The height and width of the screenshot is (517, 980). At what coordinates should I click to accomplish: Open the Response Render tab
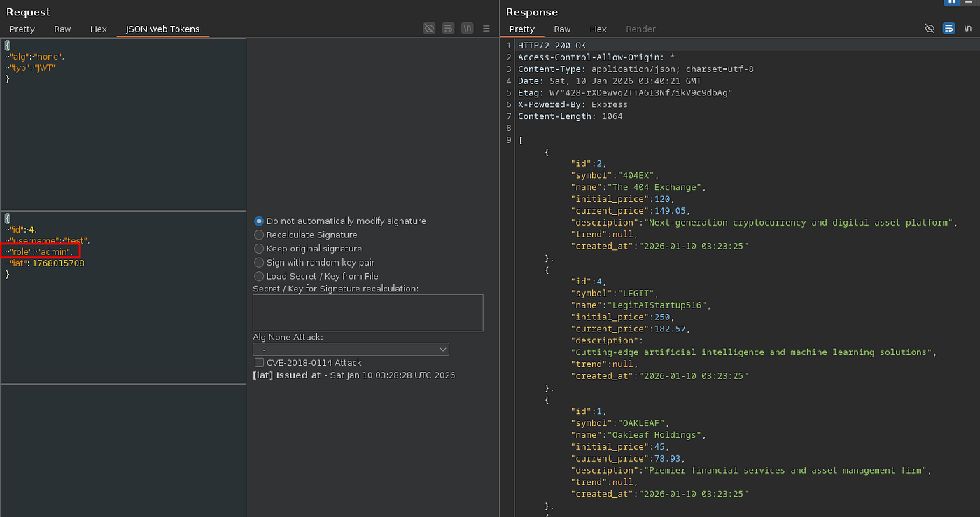point(640,29)
